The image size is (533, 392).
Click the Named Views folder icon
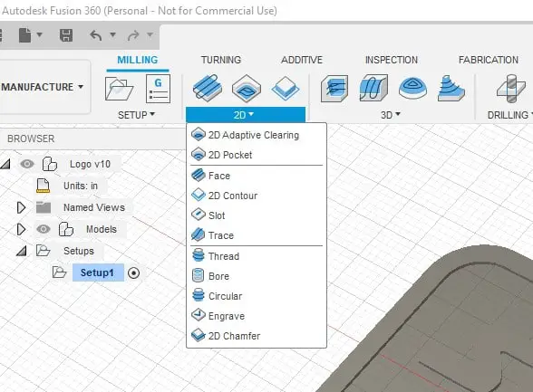point(44,207)
